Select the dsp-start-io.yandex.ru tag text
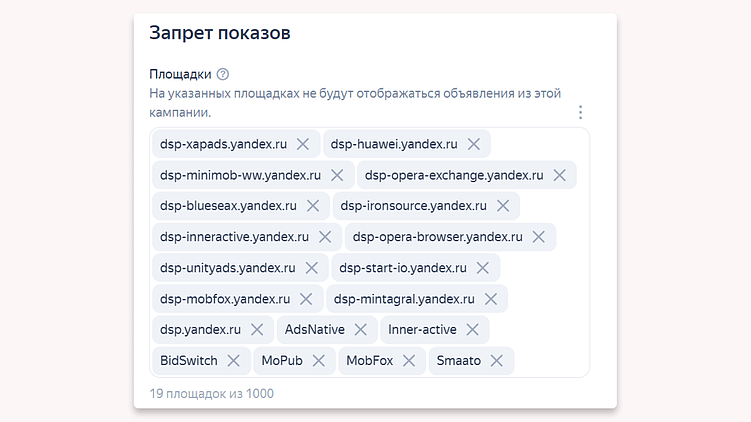This screenshot has height=422, width=751. [403, 268]
